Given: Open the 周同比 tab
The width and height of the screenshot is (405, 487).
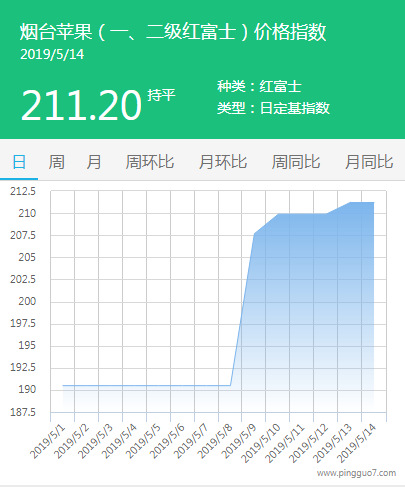Looking at the screenshot, I should click(296, 162).
